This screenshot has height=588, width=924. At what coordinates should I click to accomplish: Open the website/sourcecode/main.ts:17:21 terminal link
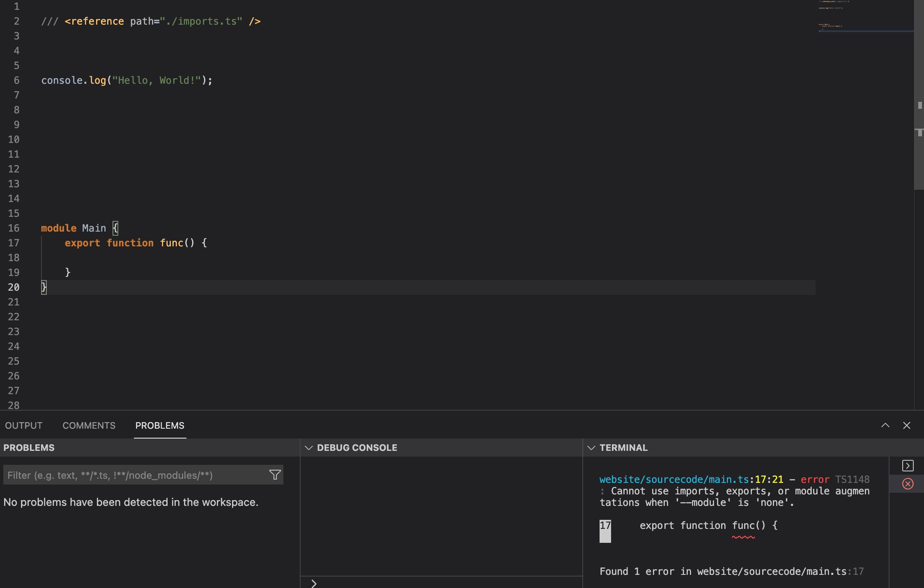691,479
